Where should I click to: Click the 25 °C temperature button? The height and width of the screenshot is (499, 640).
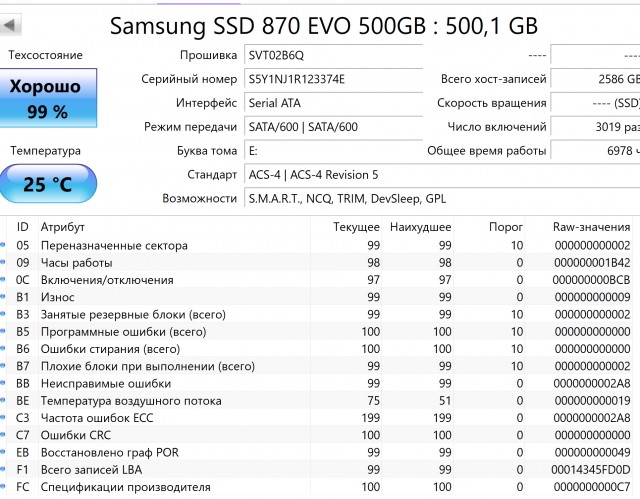[46, 185]
